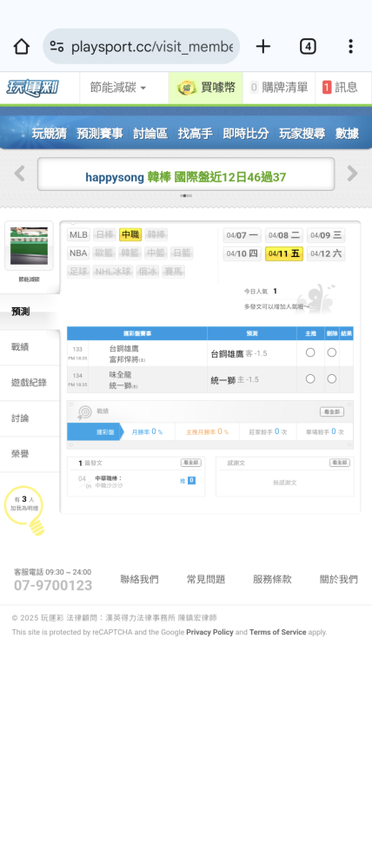This screenshot has width=372, height=868.
Task: Select the NHL冰球 league filter
Action: coord(113,271)
